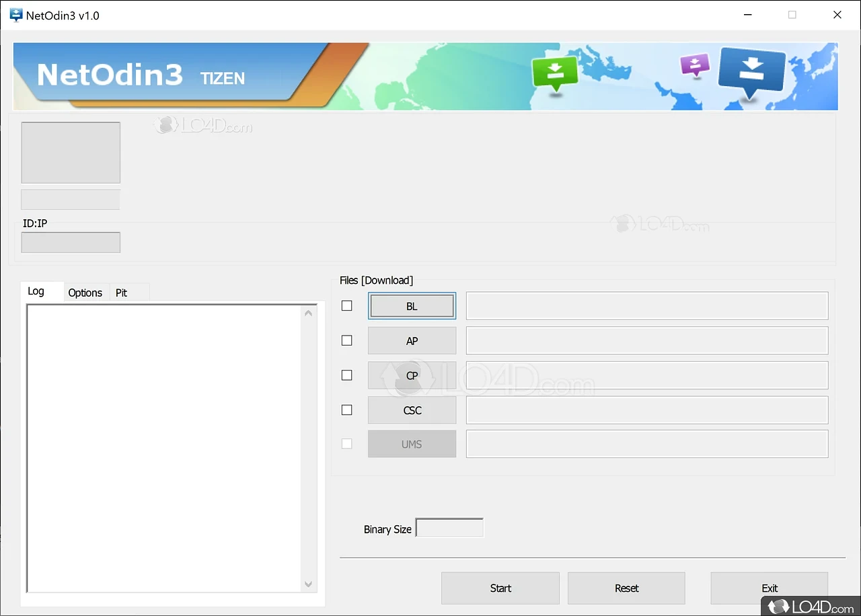The width and height of the screenshot is (861, 616).
Task: Maximize the NetOdin3 window
Action: click(x=792, y=15)
